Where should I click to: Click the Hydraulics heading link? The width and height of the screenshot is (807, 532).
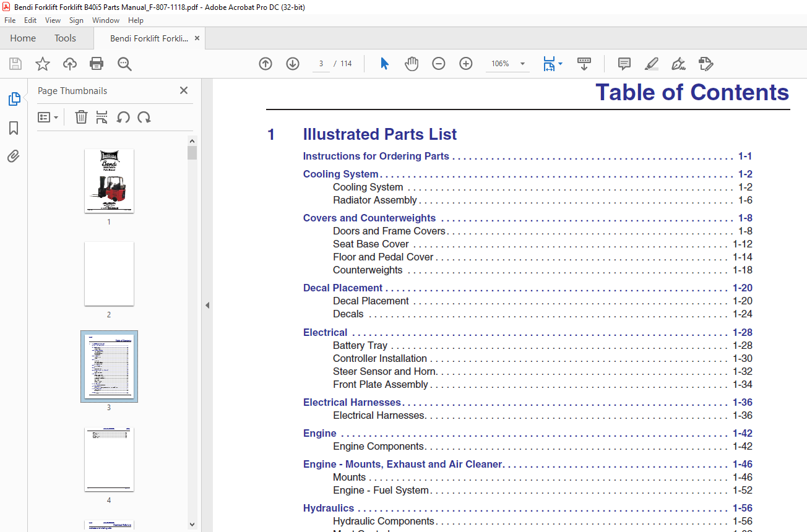pos(329,508)
